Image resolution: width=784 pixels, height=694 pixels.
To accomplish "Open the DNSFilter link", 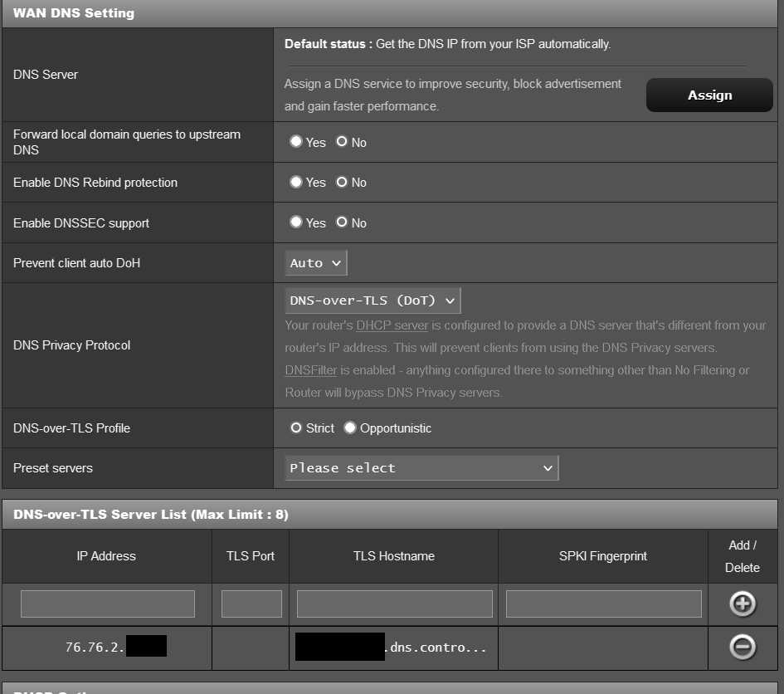I will [310, 370].
